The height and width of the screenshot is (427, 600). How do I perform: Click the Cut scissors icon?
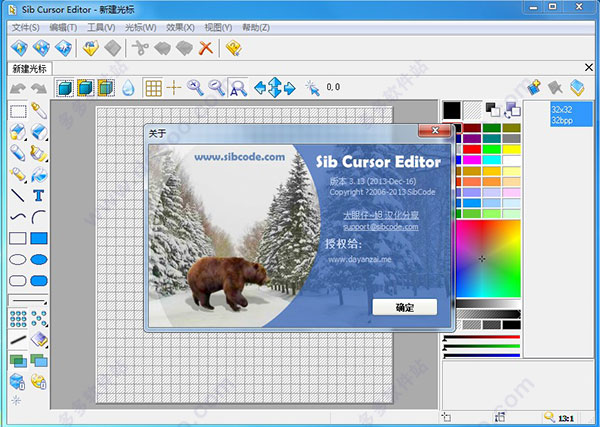tap(140, 48)
